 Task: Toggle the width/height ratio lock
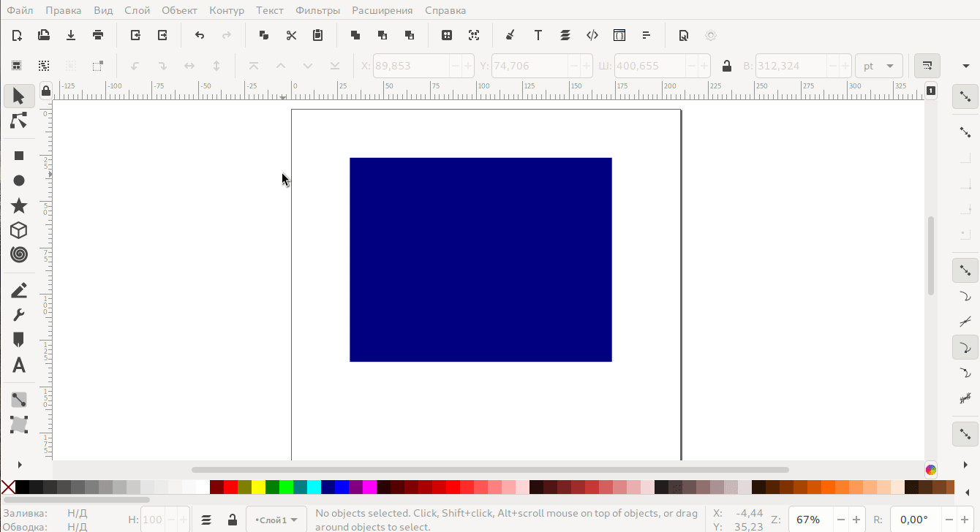pyautogui.click(x=726, y=66)
